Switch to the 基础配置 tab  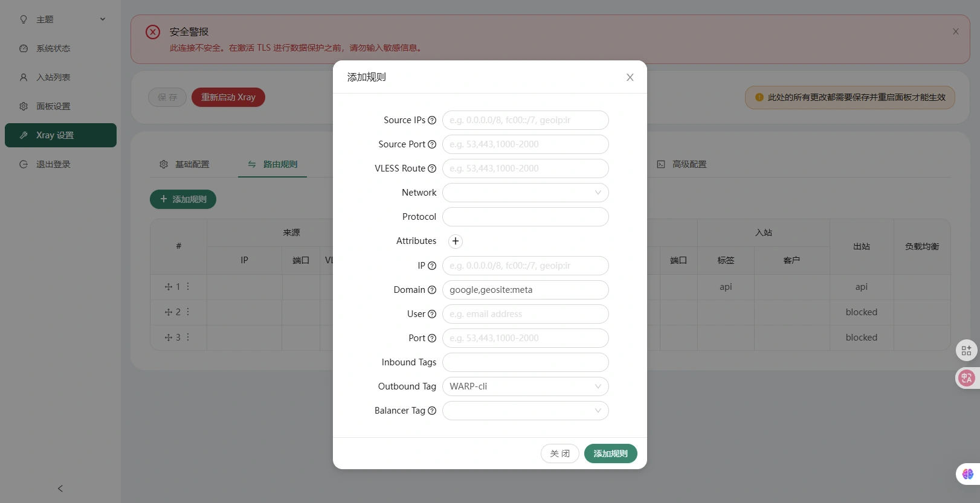[x=185, y=164]
